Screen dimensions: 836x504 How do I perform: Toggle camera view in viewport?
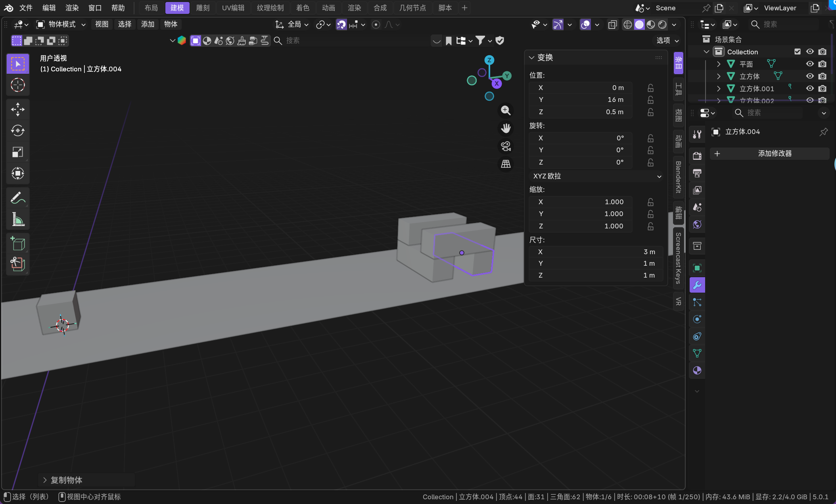coord(506,146)
